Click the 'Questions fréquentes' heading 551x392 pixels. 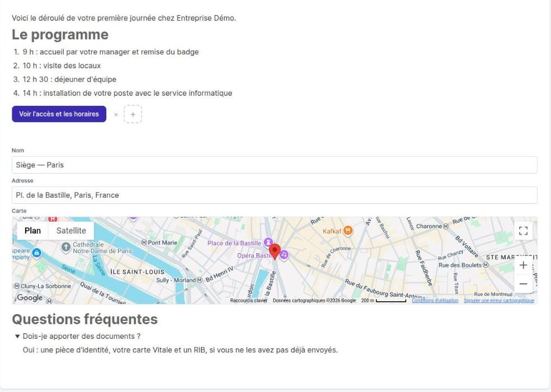[85, 319]
